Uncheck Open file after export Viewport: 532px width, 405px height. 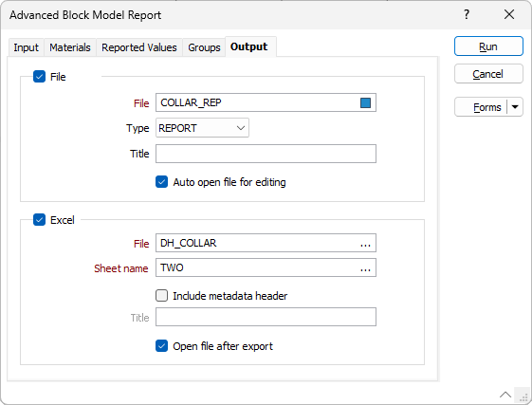pyautogui.click(x=161, y=346)
